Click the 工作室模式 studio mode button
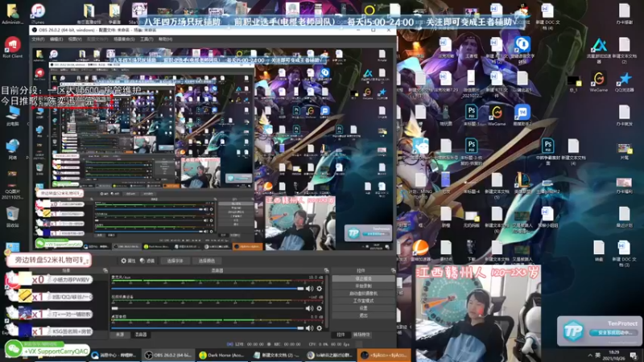 point(363,301)
